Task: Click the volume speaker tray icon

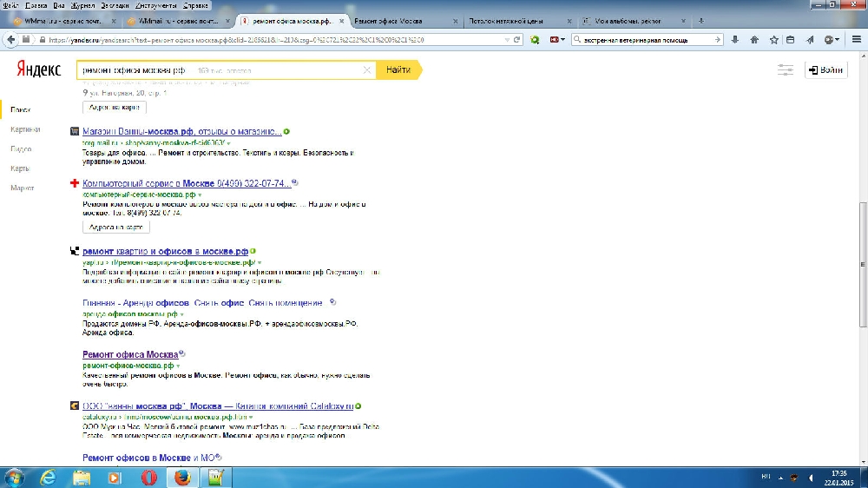Action: tap(811, 478)
